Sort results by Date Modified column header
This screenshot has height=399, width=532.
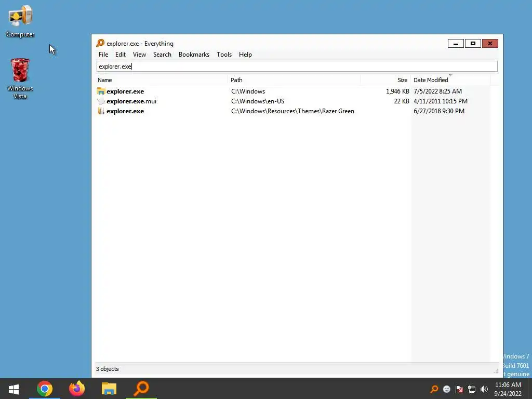450,80
